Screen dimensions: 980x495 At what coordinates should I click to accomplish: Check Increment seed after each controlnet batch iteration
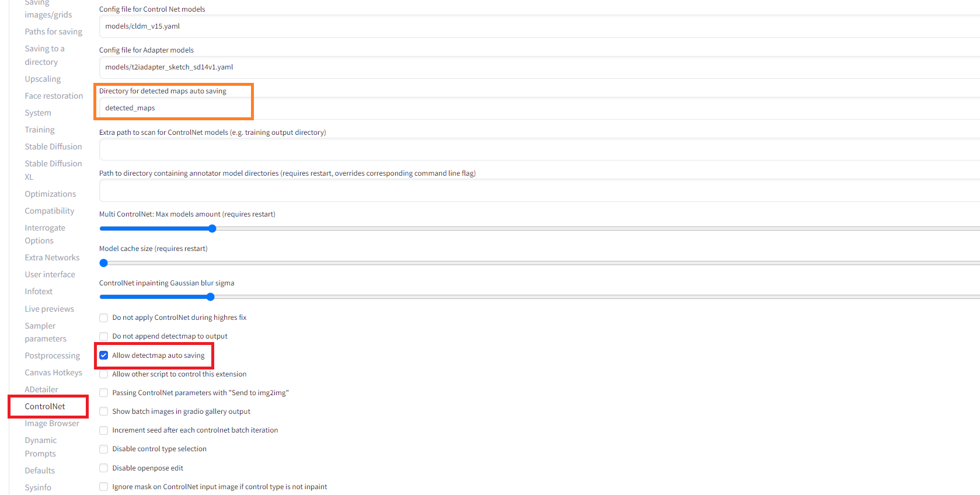[x=104, y=430]
